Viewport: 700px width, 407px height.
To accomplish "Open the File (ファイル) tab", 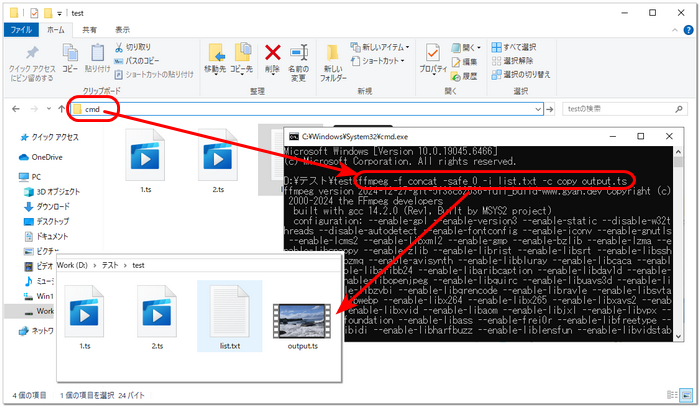I will point(21,30).
